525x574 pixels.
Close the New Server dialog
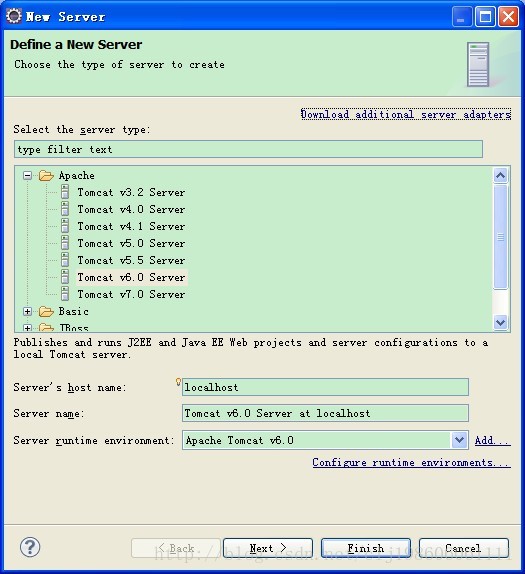tap(508, 17)
